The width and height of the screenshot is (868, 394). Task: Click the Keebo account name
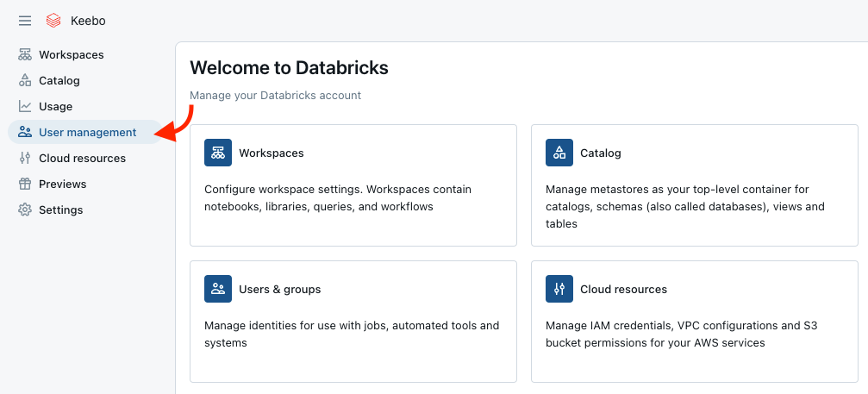(88, 21)
